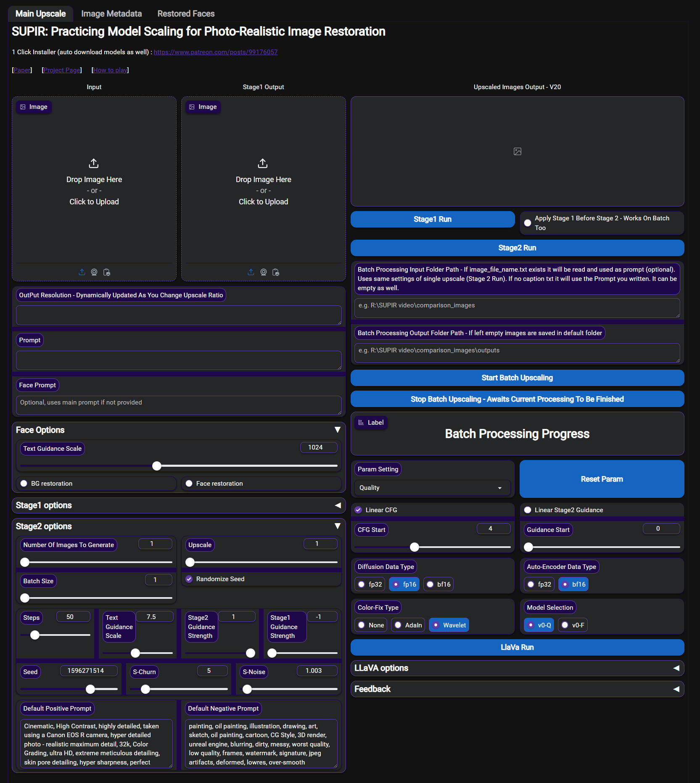Click the Stage1 Run button
Screen dimensions: 700x783
coord(433,220)
